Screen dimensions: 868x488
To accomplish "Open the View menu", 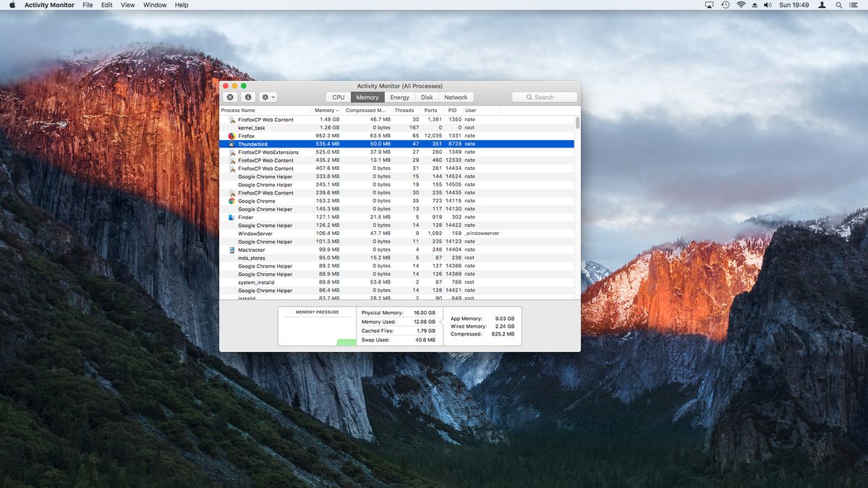I will [x=127, y=5].
